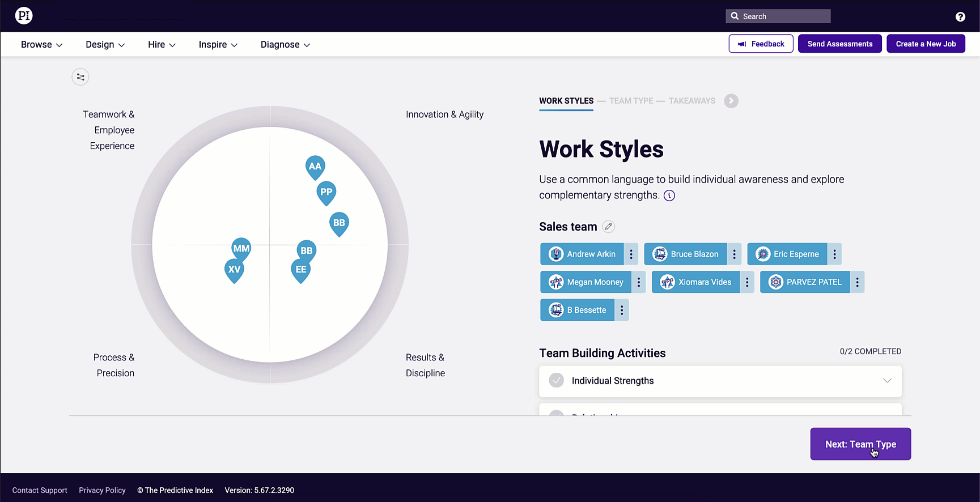Open the Privacy Policy link

102,490
